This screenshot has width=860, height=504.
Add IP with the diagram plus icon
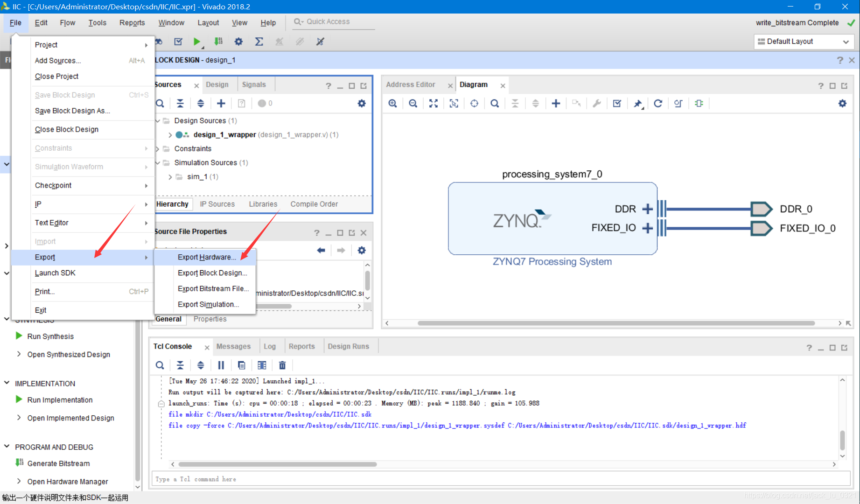click(556, 103)
